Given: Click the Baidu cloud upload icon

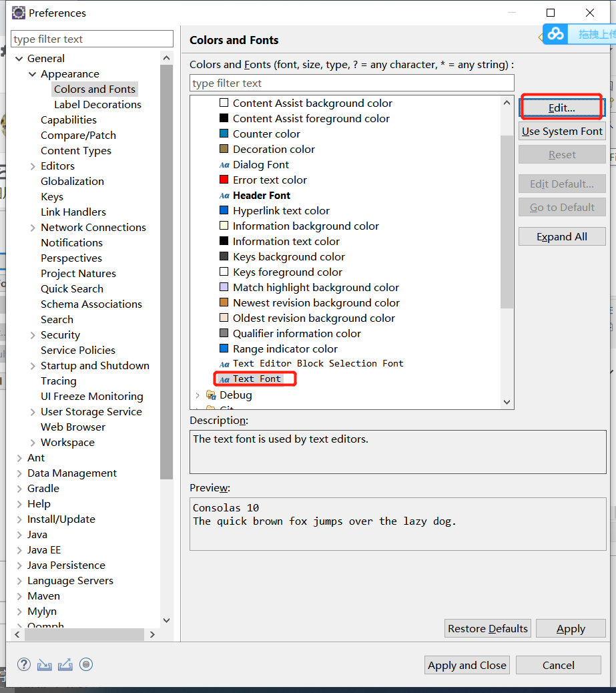Looking at the screenshot, I should [x=555, y=33].
